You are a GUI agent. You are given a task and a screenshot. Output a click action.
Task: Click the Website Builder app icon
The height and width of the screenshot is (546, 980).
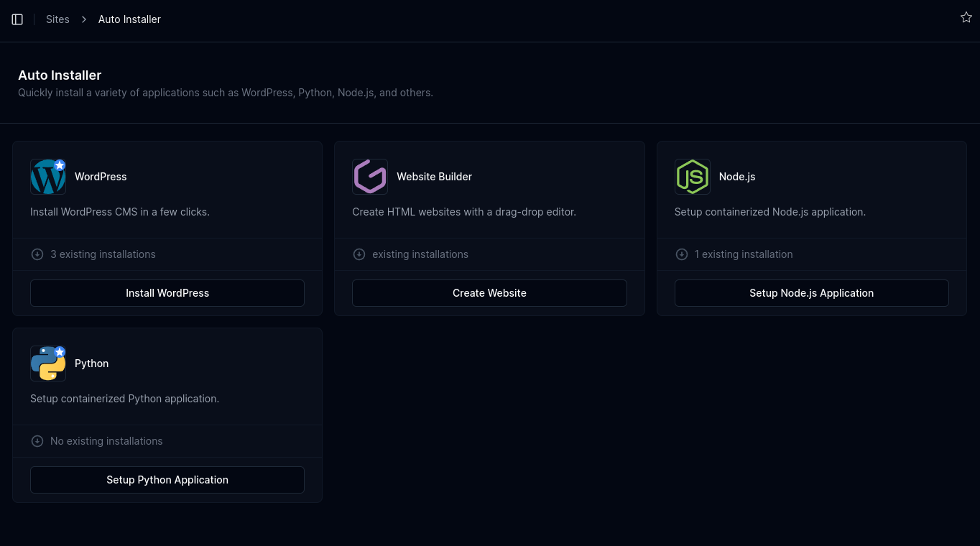[x=370, y=176]
